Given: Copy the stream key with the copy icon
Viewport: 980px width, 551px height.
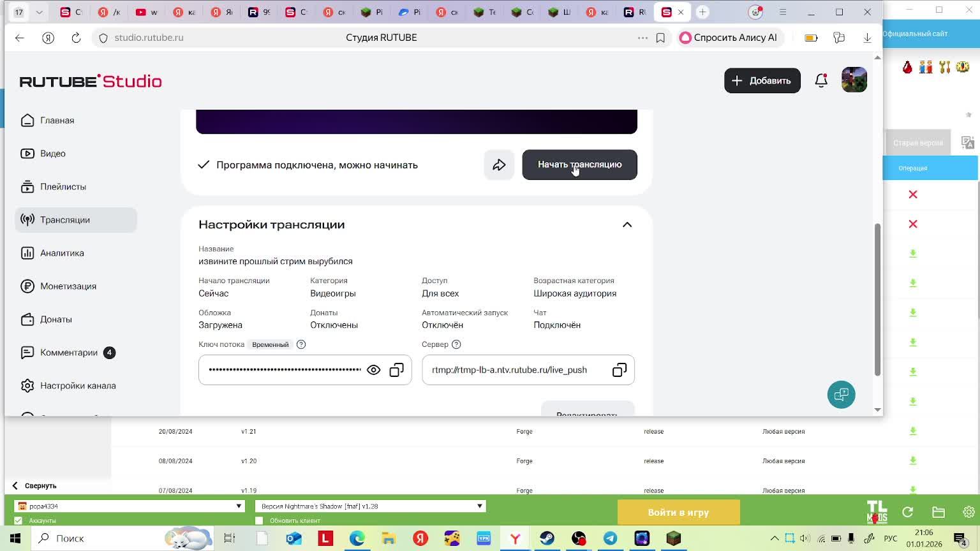Looking at the screenshot, I should (x=397, y=370).
